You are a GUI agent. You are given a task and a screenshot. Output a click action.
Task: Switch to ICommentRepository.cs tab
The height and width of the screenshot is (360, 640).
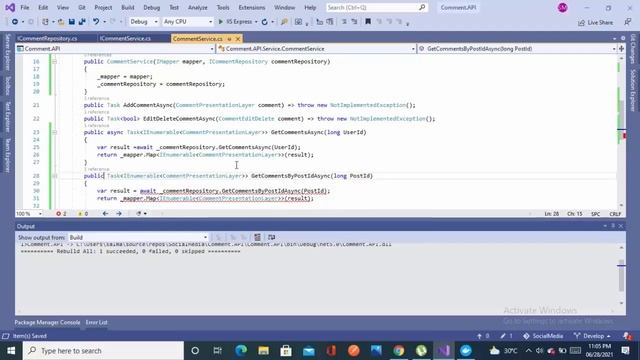click(x=47, y=39)
